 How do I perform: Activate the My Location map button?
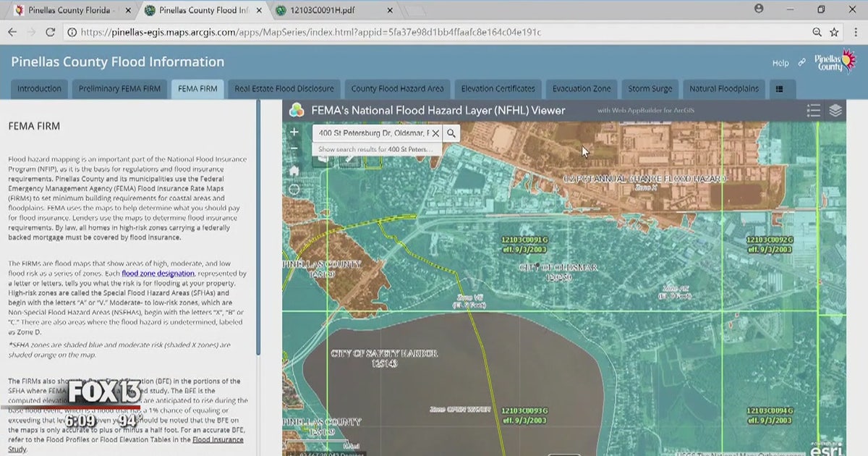point(294,190)
